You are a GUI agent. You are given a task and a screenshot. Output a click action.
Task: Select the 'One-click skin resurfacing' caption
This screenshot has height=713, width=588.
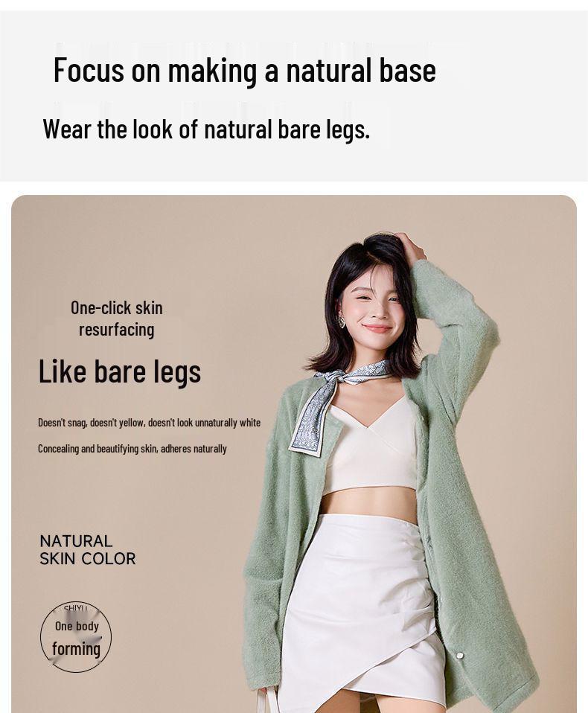tap(116, 319)
